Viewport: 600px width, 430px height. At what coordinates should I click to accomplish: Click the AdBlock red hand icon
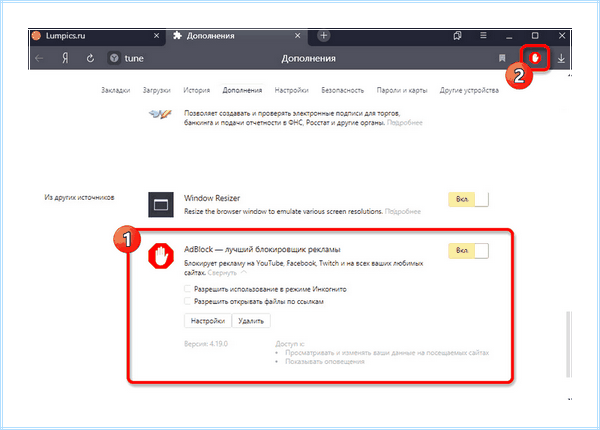[161, 256]
